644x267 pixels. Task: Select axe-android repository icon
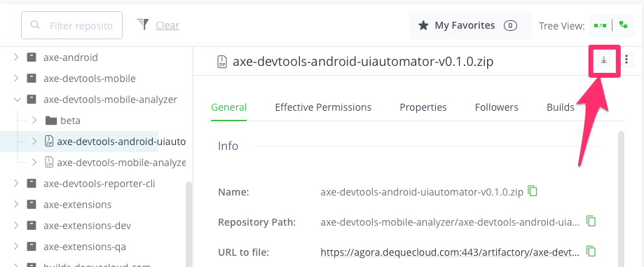click(x=32, y=57)
